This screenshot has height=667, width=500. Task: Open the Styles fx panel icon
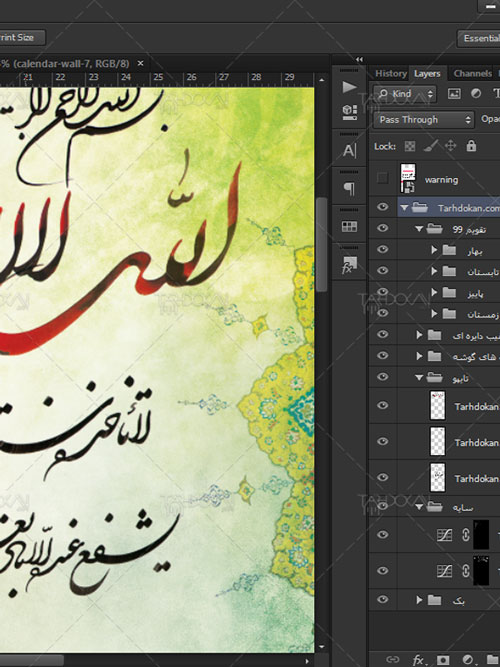349,265
